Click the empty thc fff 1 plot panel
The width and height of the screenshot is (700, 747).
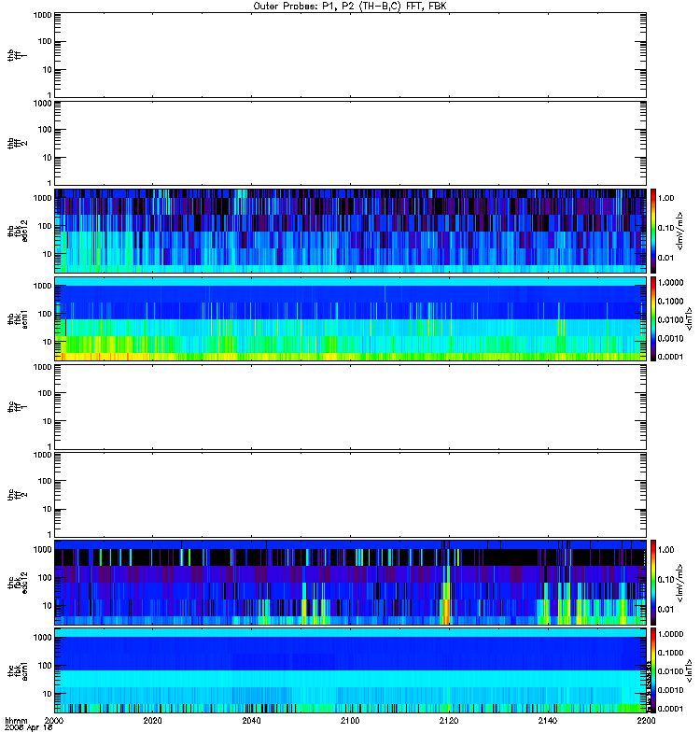coord(351,407)
